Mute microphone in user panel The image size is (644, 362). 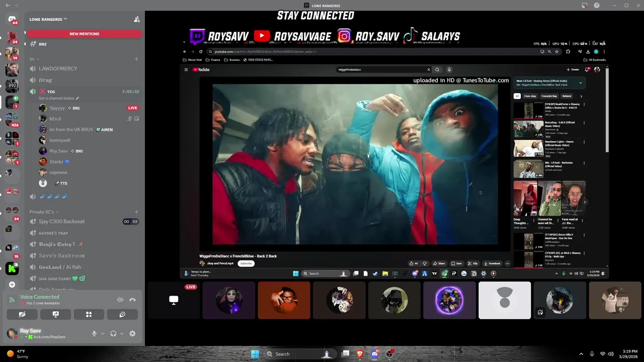coord(94,333)
